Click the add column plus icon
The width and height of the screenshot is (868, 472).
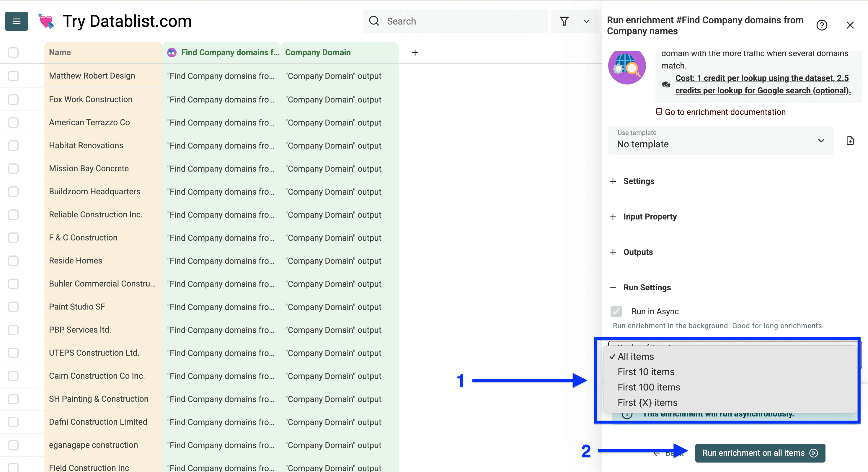415,53
